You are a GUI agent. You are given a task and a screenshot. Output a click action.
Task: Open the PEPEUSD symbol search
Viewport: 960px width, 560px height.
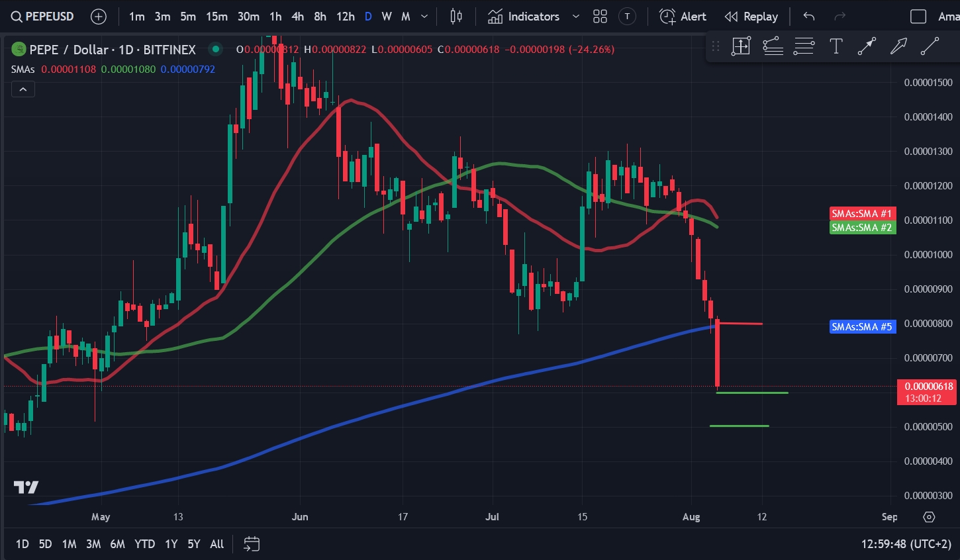pyautogui.click(x=42, y=17)
